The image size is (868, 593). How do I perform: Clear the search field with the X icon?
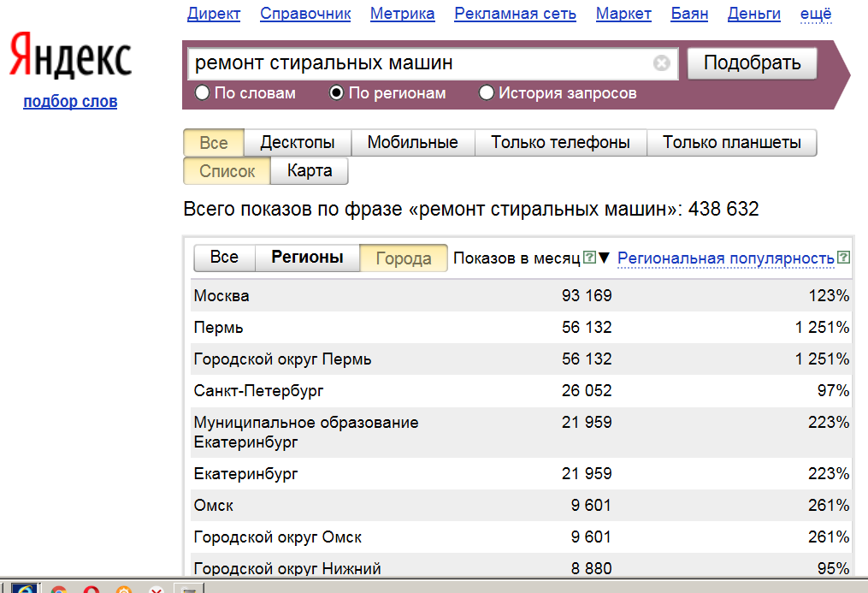661,64
